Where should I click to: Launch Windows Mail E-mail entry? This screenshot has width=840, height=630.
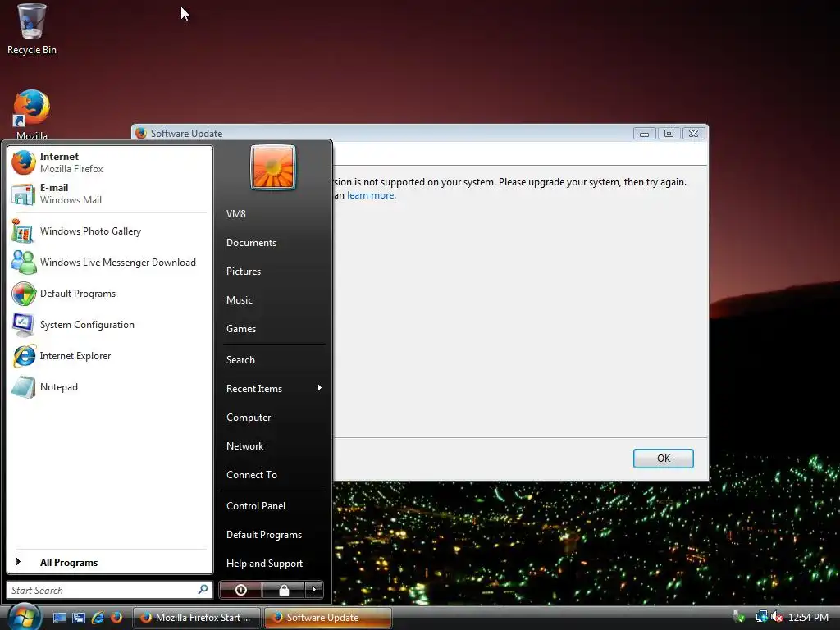click(x=110, y=194)
